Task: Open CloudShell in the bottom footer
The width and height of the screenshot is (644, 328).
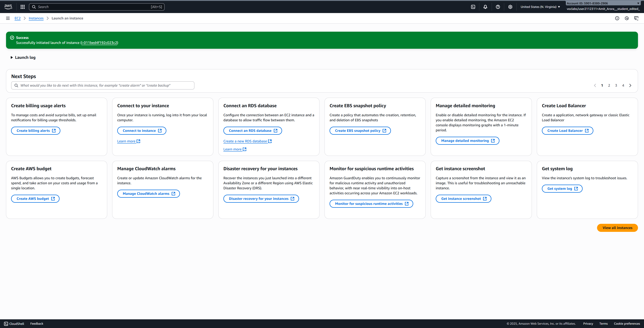Action: pyautogui.click(x=14, y=323)
